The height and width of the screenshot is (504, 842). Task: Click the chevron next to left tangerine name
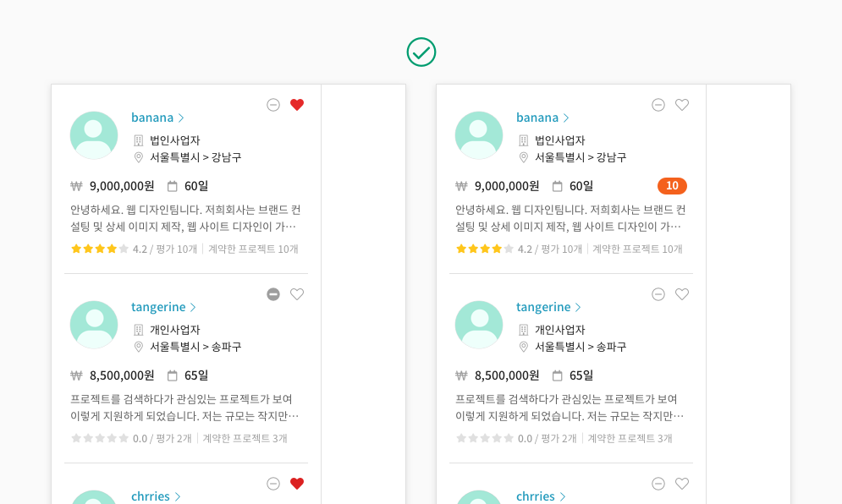pos(193,308)
